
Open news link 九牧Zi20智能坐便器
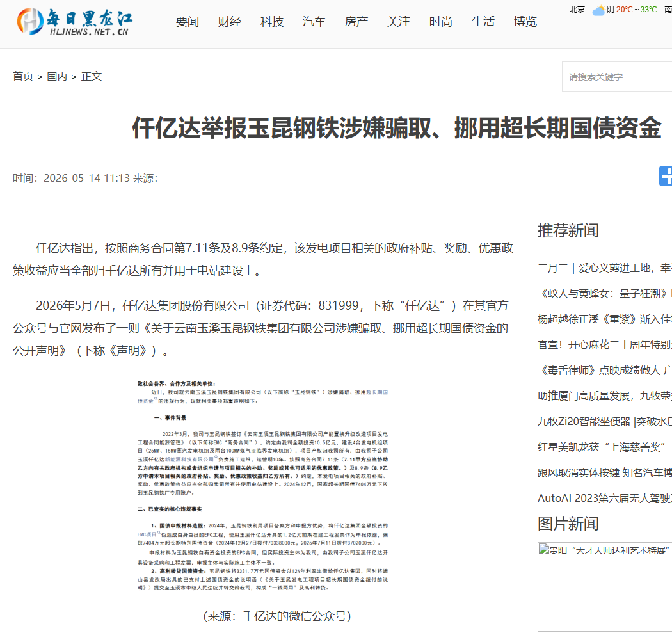pos(605,422)
